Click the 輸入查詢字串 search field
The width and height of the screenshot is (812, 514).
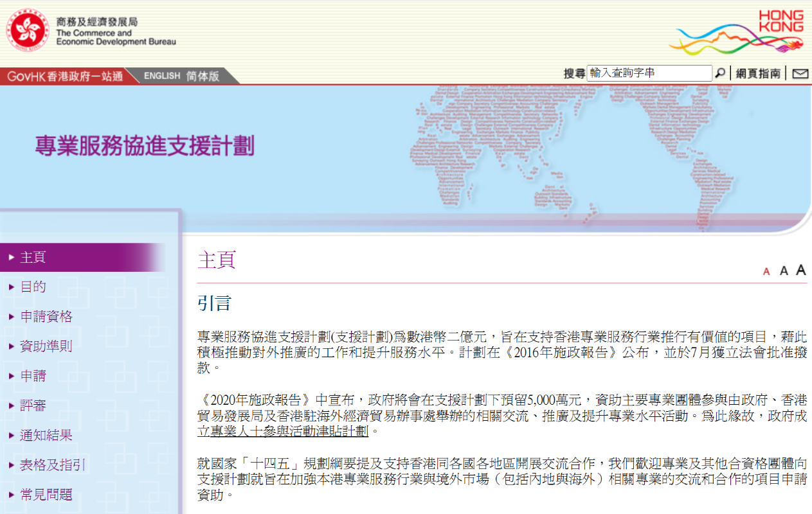click(x=649, y=73)
